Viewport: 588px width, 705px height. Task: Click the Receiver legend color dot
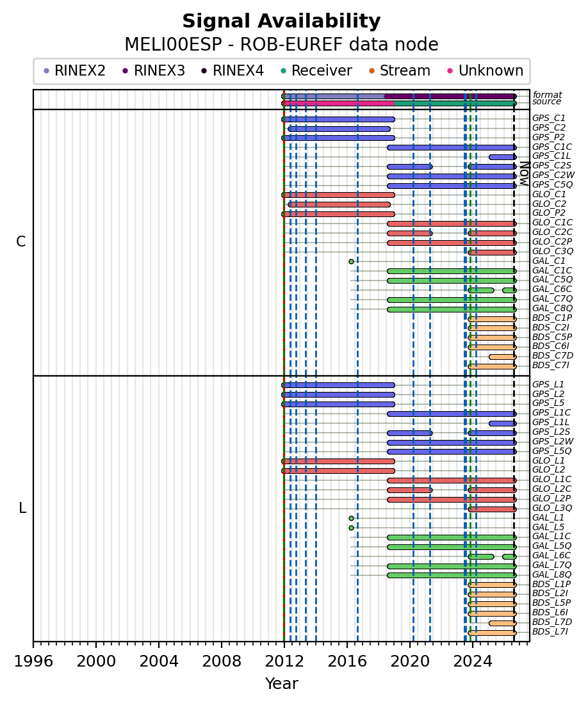tap(282, 71)
